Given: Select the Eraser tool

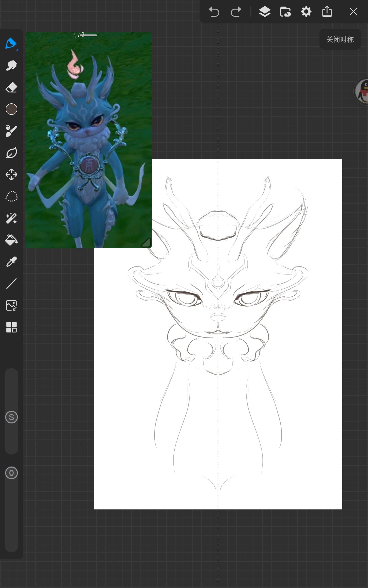Looking at the screenshot, I should (x=11, y=87).
